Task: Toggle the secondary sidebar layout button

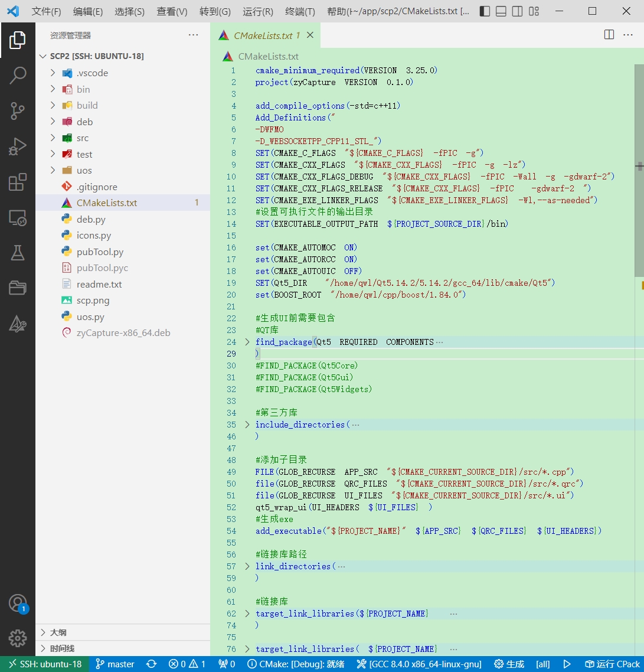Action: tap(517, 11)
